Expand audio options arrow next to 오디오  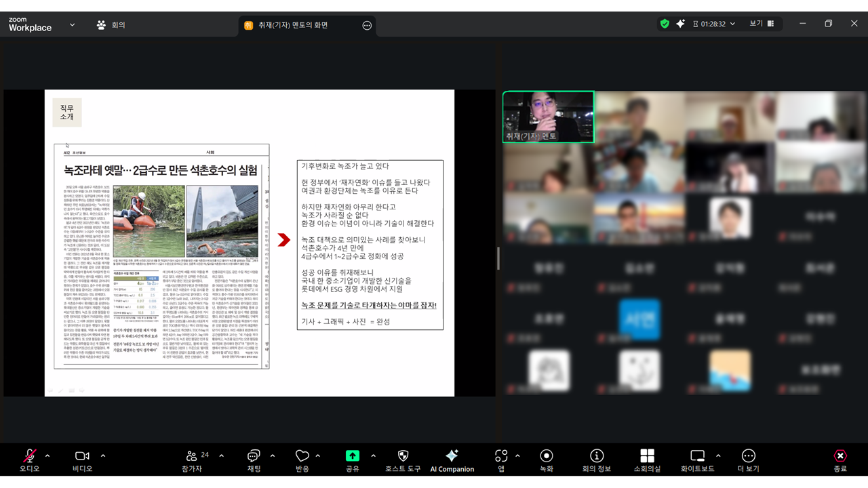pyautogui.click(x=47, y=455)
